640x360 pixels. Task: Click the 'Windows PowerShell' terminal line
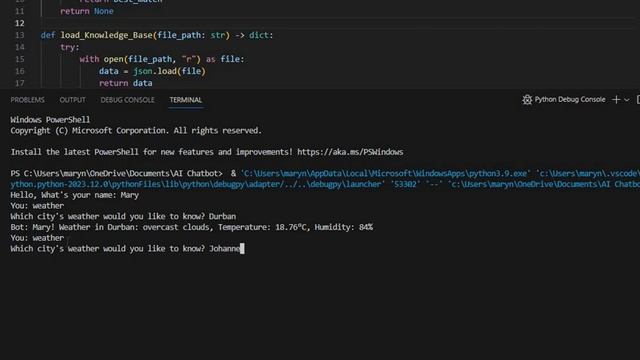tap(50, 120)
